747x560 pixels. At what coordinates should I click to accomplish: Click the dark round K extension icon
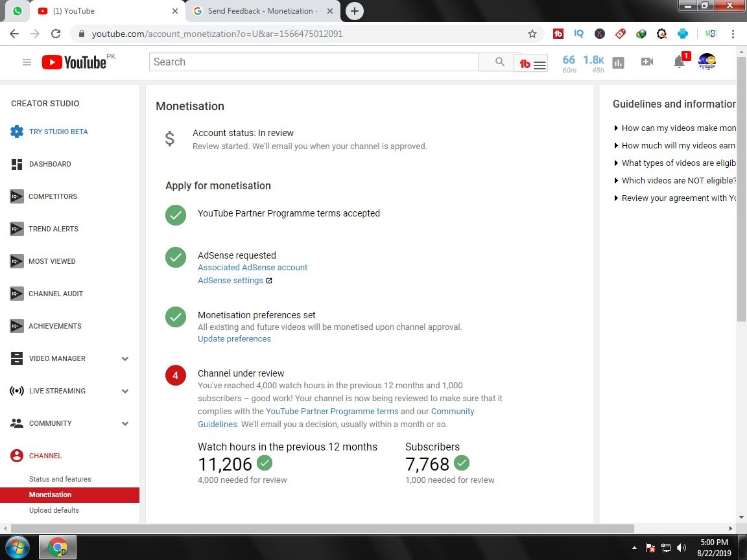[x=599, y=34]
